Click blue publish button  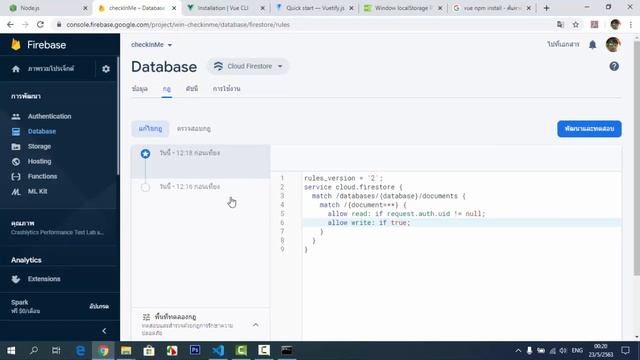[589, 129]
